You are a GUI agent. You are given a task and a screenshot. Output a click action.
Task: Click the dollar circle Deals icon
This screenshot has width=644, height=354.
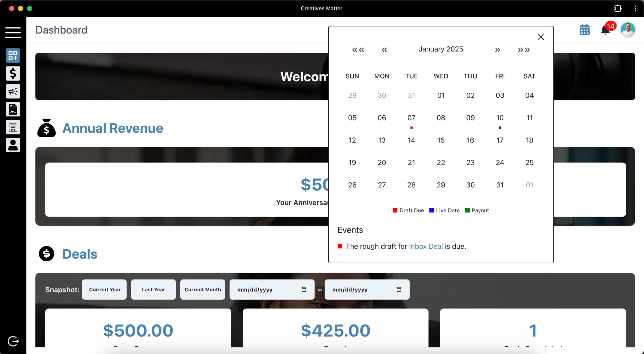[x=47, y=254]
